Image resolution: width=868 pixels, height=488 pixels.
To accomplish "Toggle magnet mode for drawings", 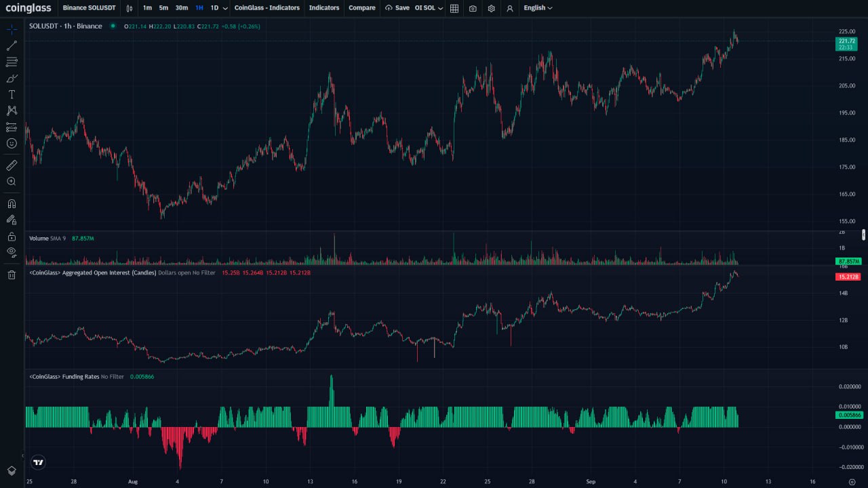I will coord(12,203).
